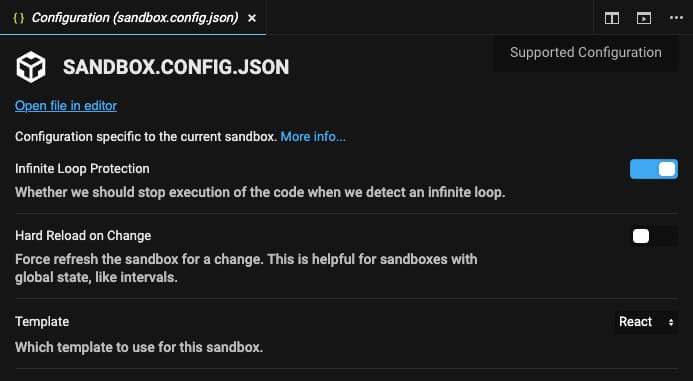Click the split editor layout icon
Viewport: 693px width, 381px height.
click(612, 18)
